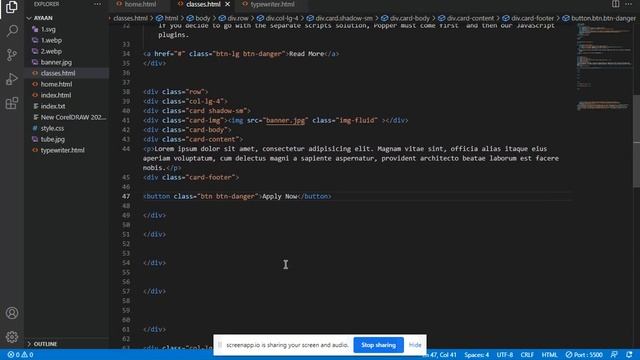Click the body breadcrumb item
Screen dimensions: 640x360
(x=198, y=18)
